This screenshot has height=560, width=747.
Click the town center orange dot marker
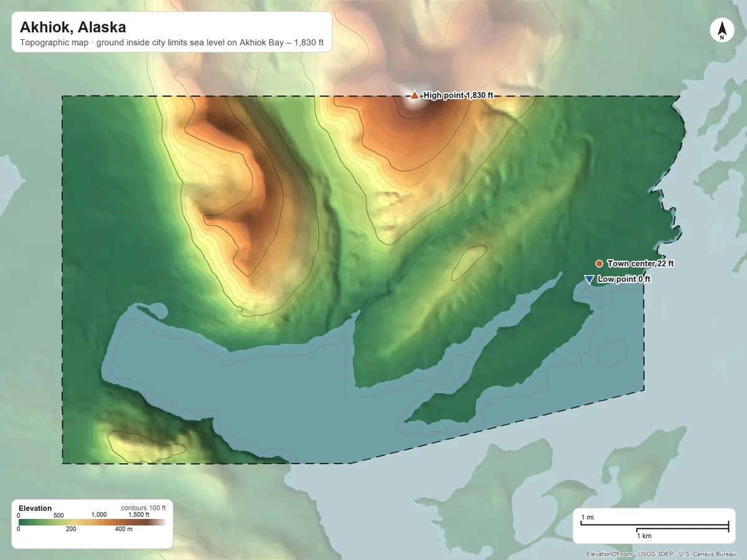[x=599, y=264]
